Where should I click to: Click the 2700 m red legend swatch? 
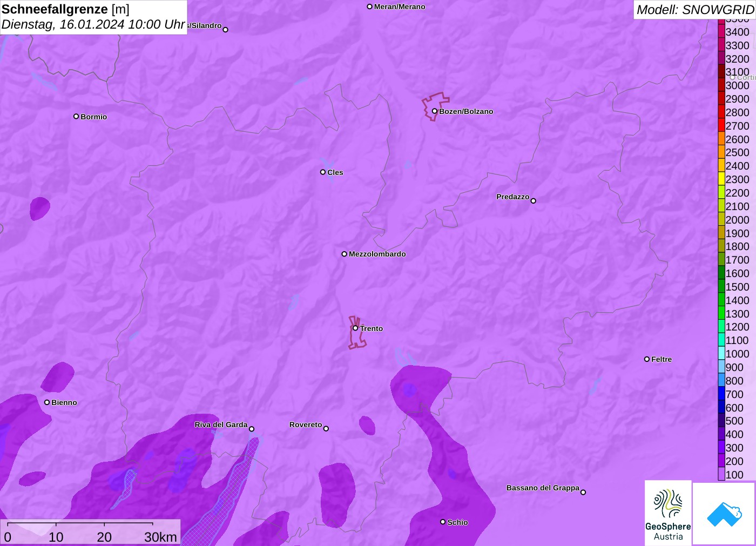[x=721, y=125]
